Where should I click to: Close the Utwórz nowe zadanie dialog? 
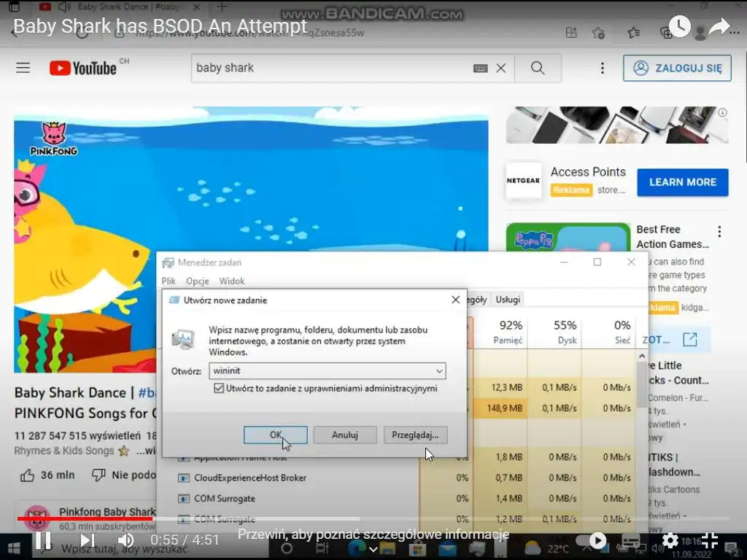tap(455, 300)
